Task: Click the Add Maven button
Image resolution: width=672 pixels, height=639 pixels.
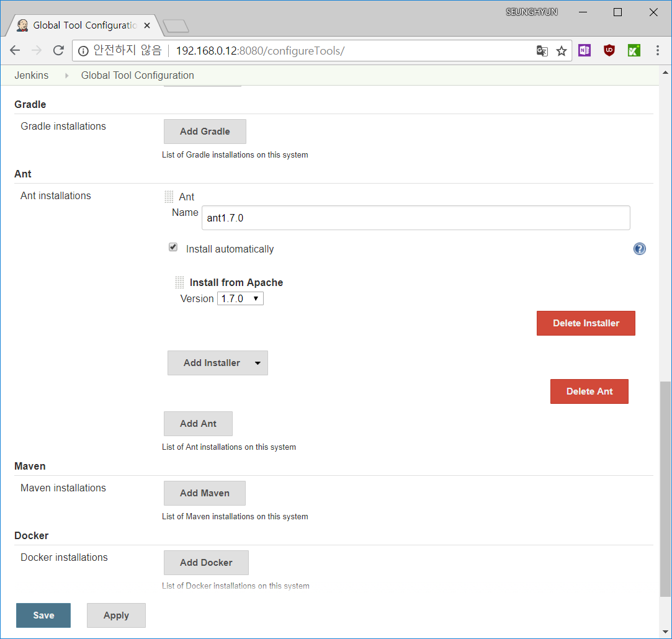Action: point(204,493)
